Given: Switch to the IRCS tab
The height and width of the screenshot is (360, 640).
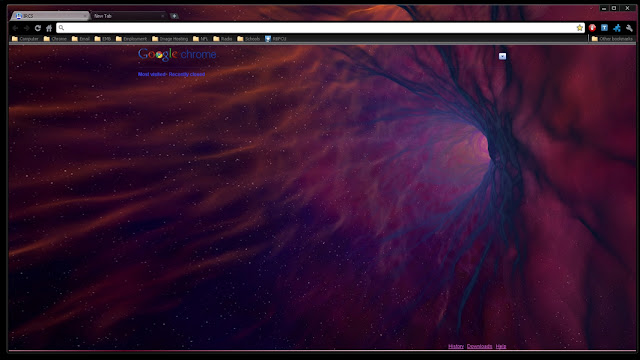Looking at the screenshot, I should (x=49, y=16).
